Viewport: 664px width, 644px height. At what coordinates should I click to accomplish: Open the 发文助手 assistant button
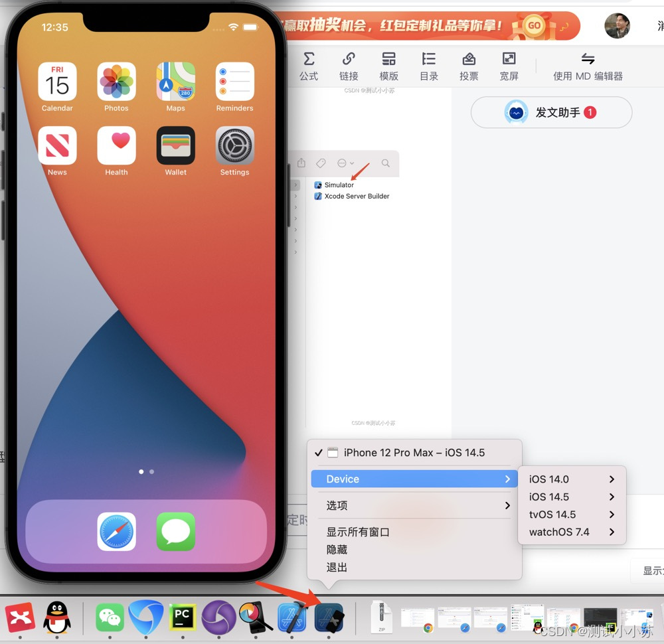(x=551, y=112)
